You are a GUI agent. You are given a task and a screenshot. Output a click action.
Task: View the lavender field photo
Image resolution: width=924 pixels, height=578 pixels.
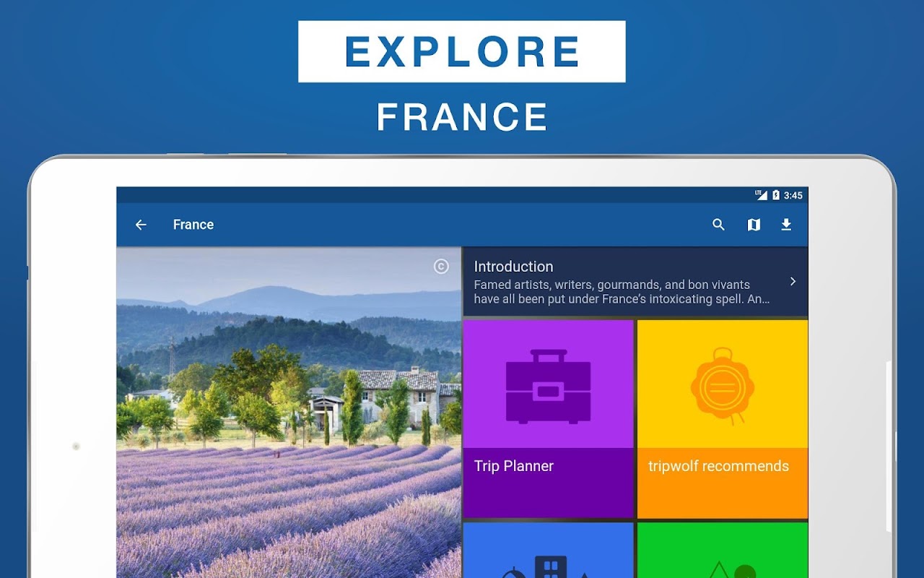pos(289,413)
